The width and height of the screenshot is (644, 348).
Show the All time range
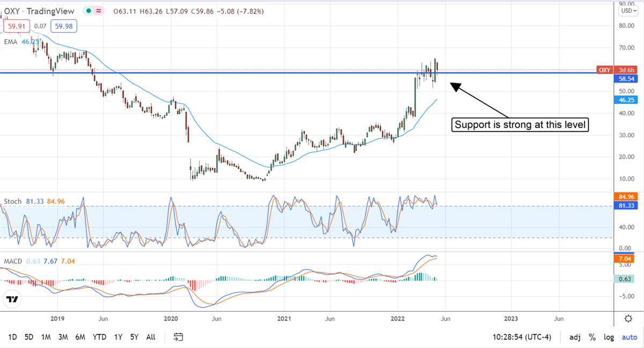[x=151, y=337]
